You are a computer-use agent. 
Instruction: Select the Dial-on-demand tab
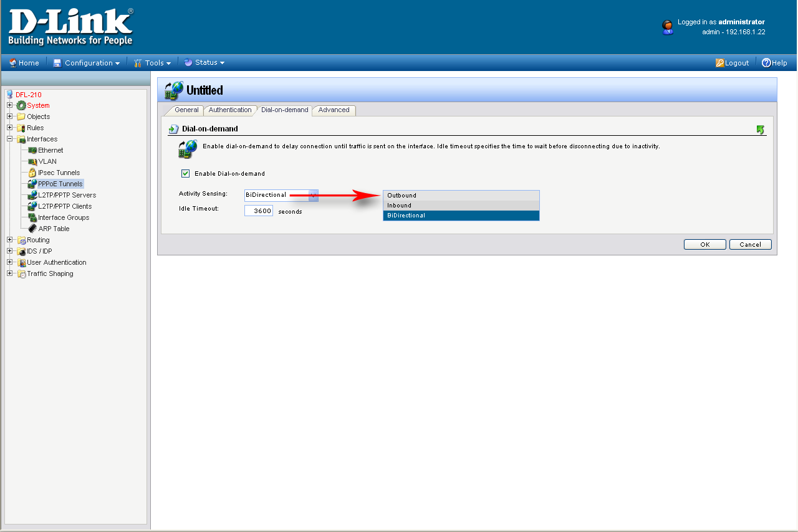[x=284, y=110]
